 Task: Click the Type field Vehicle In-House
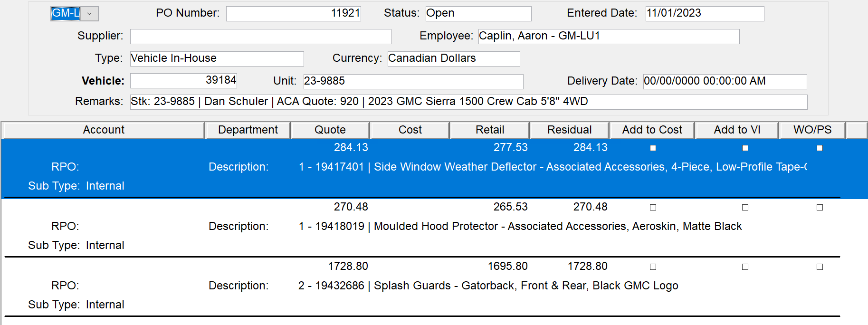click(x=217, y=58)
